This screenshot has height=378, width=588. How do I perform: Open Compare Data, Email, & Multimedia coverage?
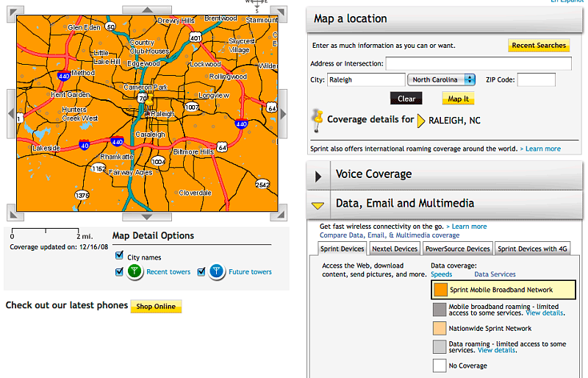[x=390, y=235]
